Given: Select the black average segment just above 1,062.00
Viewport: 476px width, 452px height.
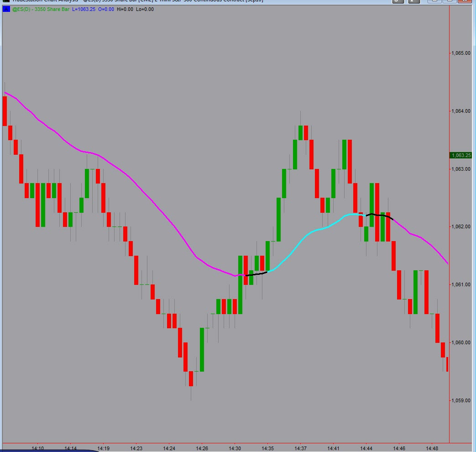Looking at the screenshot, I should 379,215.
